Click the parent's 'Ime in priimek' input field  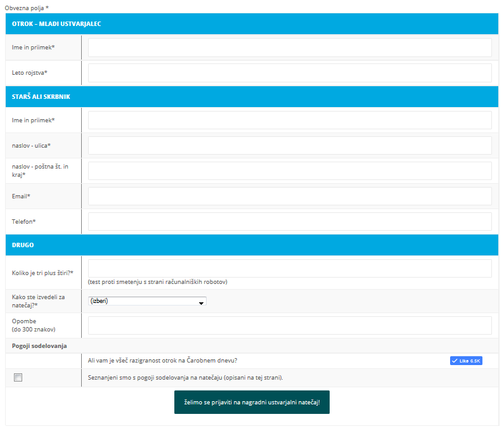click(290, 120)
